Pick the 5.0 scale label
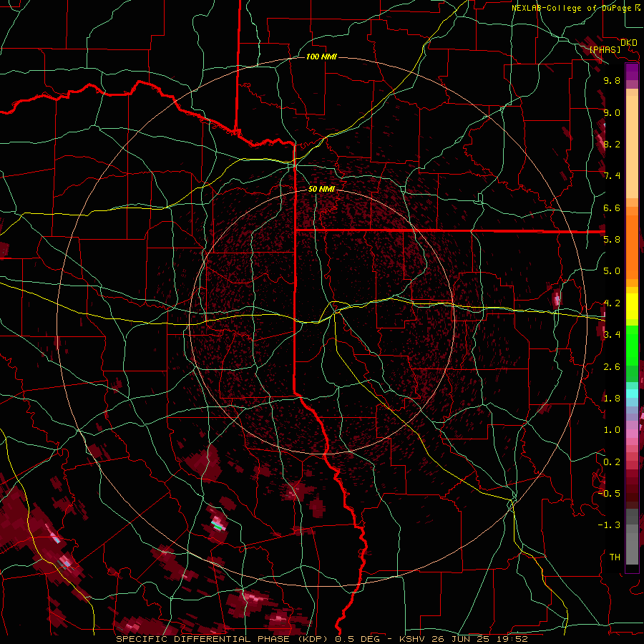 (x=612, y=271)
